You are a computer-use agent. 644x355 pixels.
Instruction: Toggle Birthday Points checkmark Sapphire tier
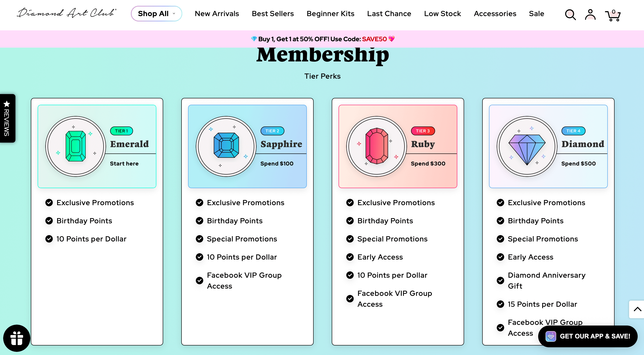click(x=200, y=220)
